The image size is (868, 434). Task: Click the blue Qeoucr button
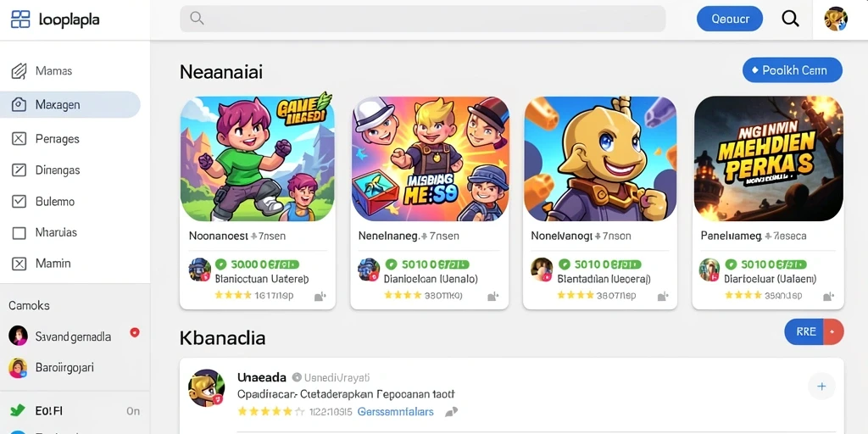click(730, 19)
